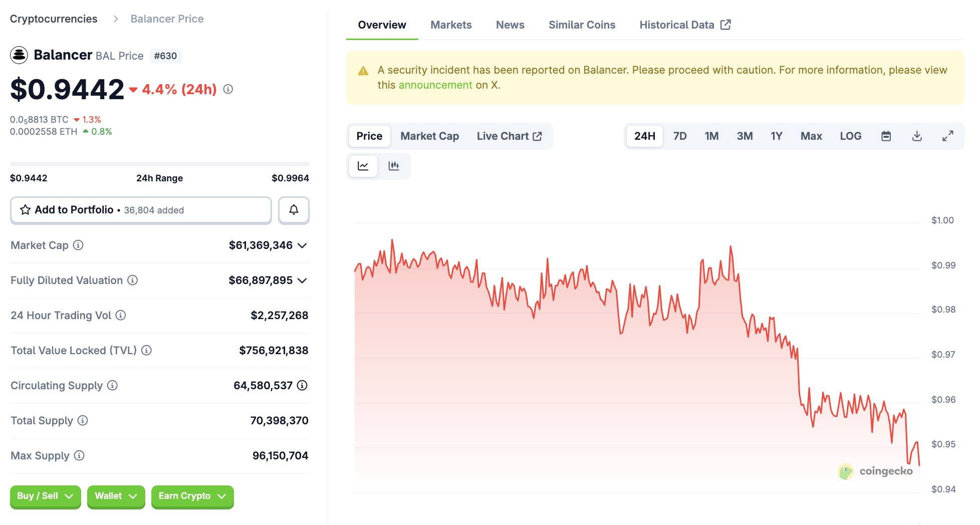Click info icon beside Total Value Locked
Image resolution: width=980 pixels, height=525 pixels.
point(146,350)
